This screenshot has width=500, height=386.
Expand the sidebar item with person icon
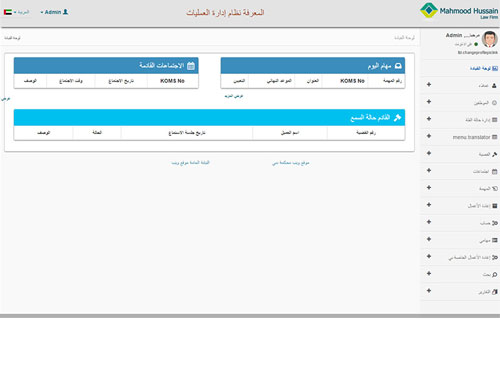tap(429, 85)
